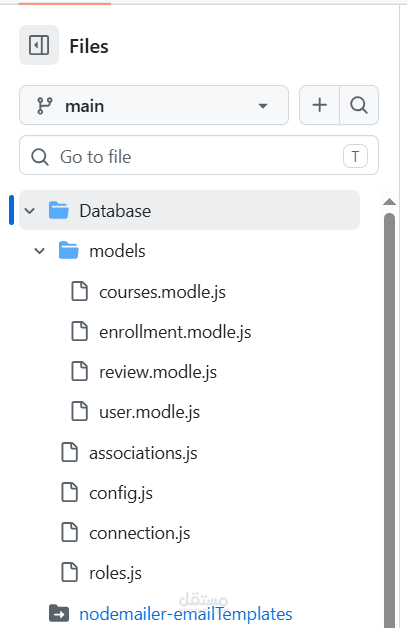Select the Database folder icon
This screenshot has height=628, width=407.
[x=58, y=210]
